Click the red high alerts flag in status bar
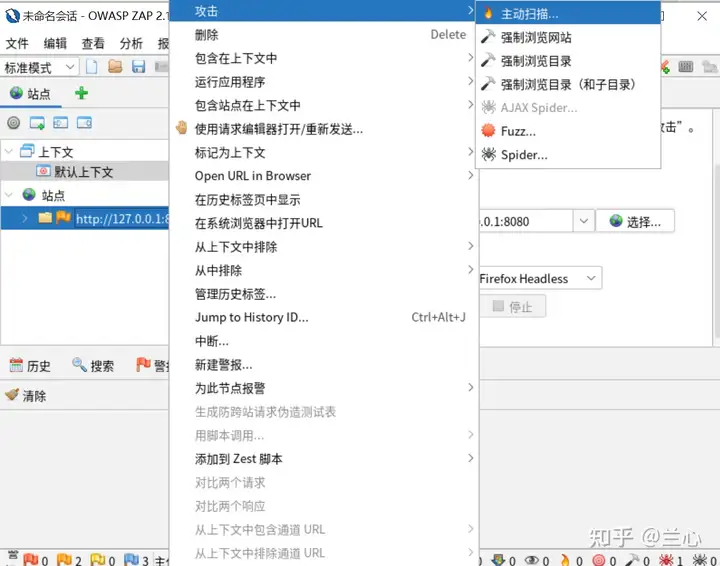The height and width of the screenshot is (566, 720). (x=31, y=559)
